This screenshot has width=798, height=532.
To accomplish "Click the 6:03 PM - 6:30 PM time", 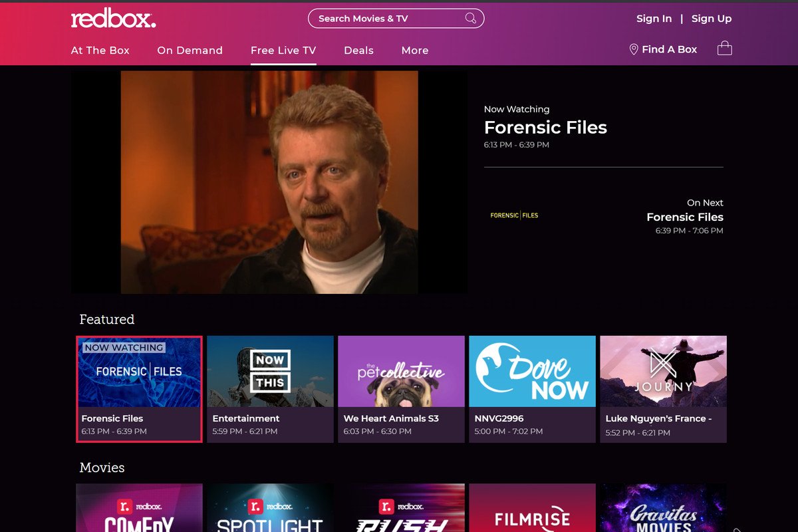I will pos(377,432).
